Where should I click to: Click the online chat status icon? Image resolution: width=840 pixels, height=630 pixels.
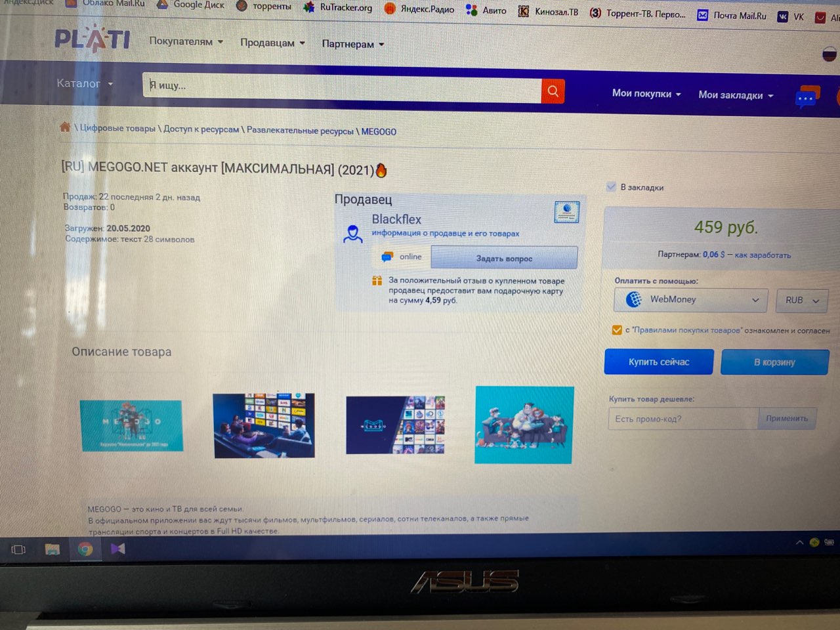pos(388,257)
